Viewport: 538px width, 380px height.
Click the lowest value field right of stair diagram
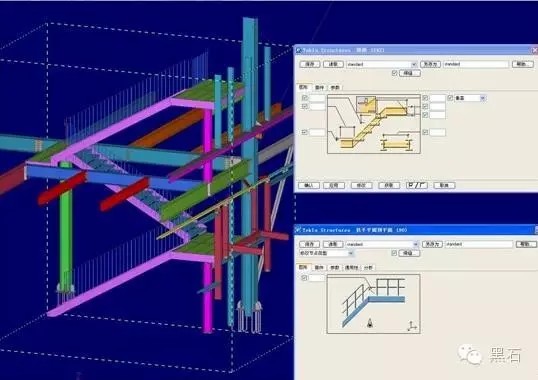pos(437,132)
